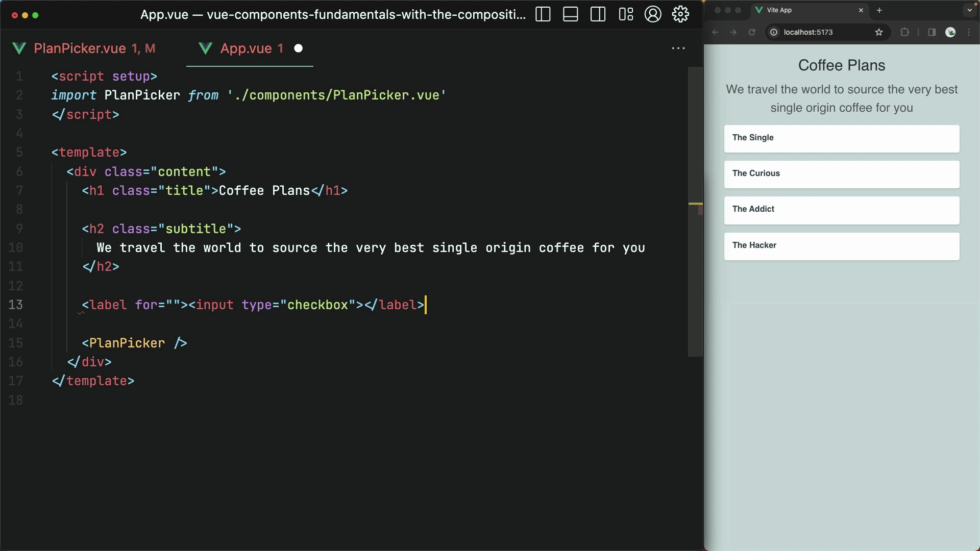Close App.vue tab via unsaved dot
The width and height of the screenshot is (980, 551).
pos(299,48)
